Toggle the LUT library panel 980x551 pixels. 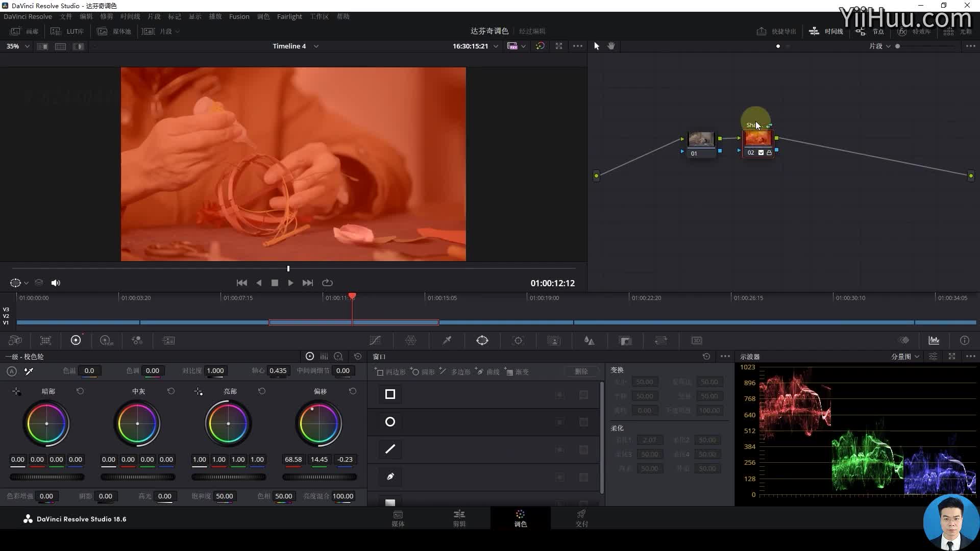(67, 31)
